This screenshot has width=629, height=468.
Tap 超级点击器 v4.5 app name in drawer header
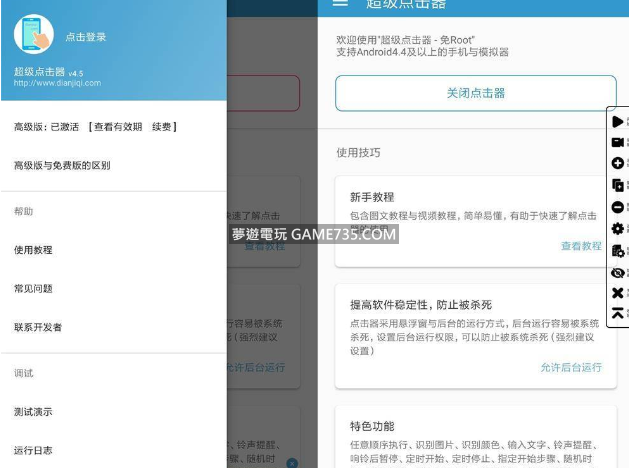tap(49, 72)
